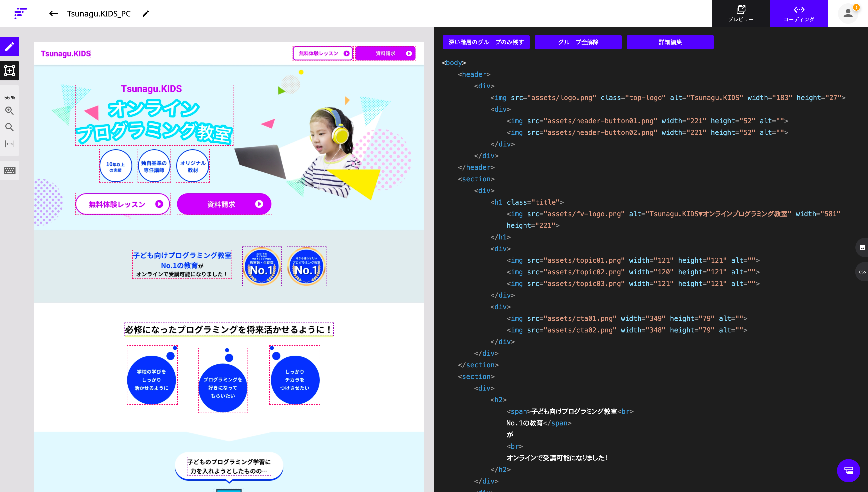Rename the project with the pencil icon
The image size is (868, 492).
(145, 14)
